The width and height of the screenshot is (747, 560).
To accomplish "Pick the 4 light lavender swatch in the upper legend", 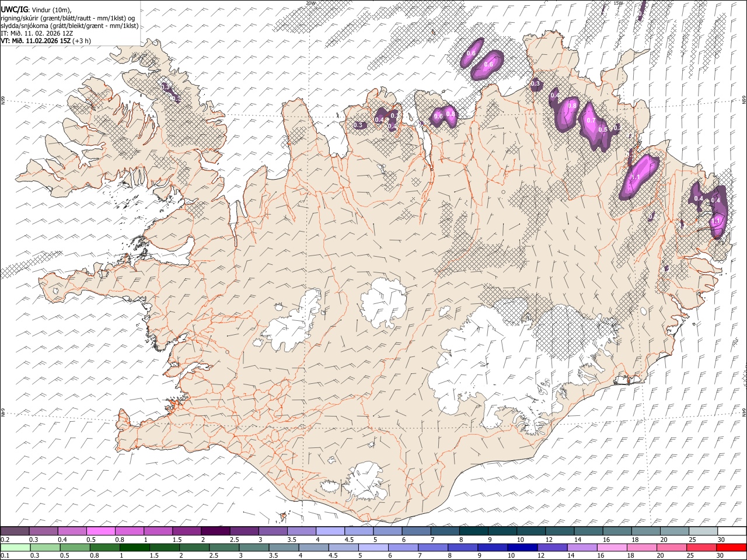I will (330, 531).
